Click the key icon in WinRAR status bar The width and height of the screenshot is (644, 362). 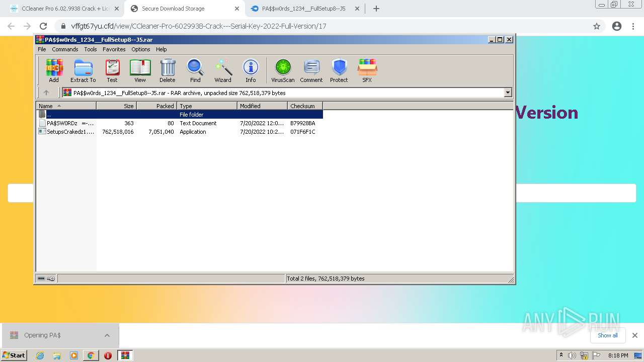click(x=51, y=279)
